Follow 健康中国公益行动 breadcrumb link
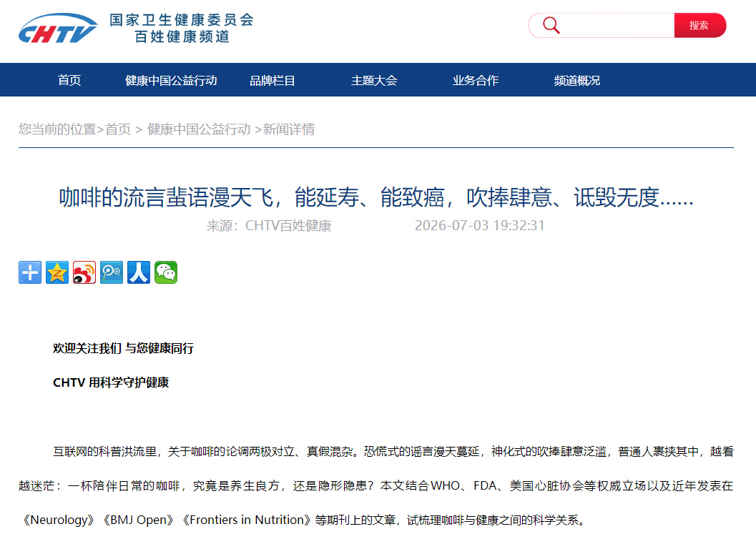756x534 pixels. point(199,129)
